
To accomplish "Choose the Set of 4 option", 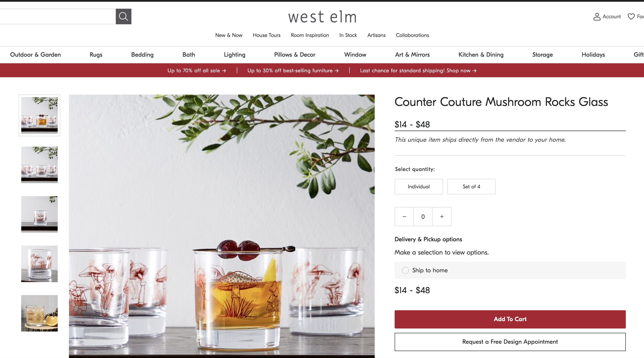I will [x=471, y=186].
